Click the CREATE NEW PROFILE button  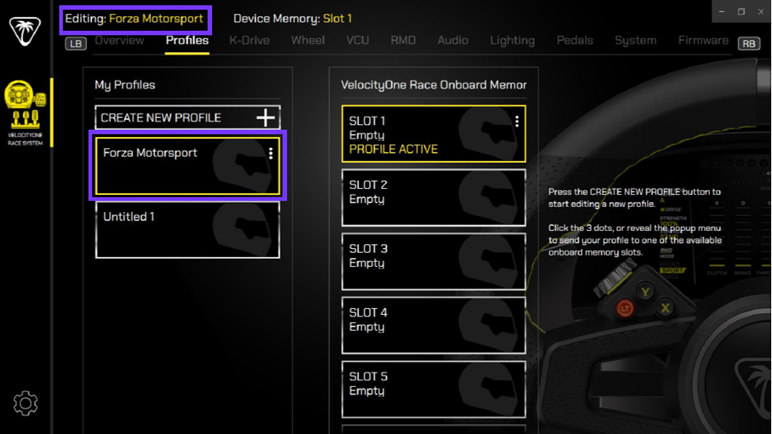[x=188, y=118]
